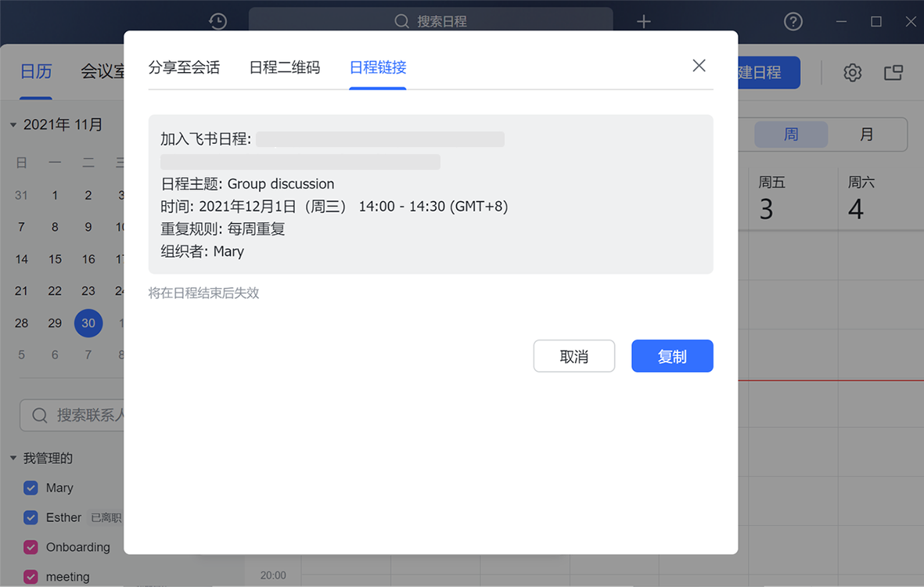924x587 pixels.
Task: Click the Group discussion subject text
Action: [x=281, y=184]
